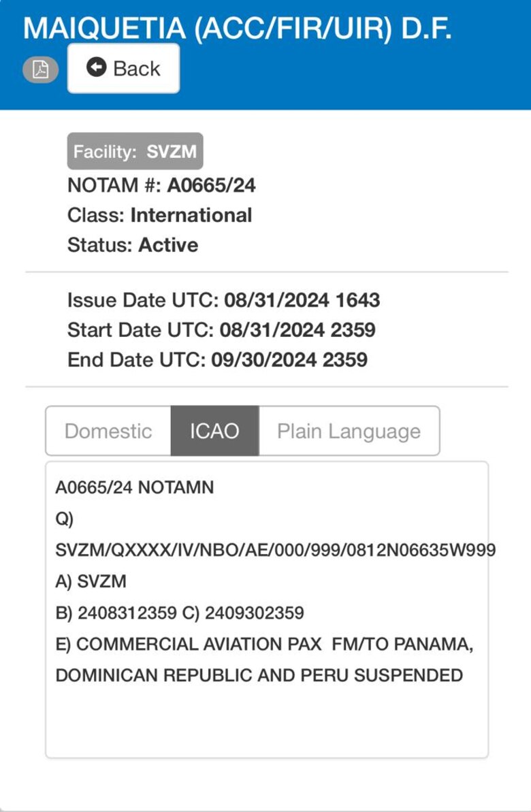Viewport: 531px width, 812px height.
Task: Click the A) SVZM line
Action: coord(91,582)
